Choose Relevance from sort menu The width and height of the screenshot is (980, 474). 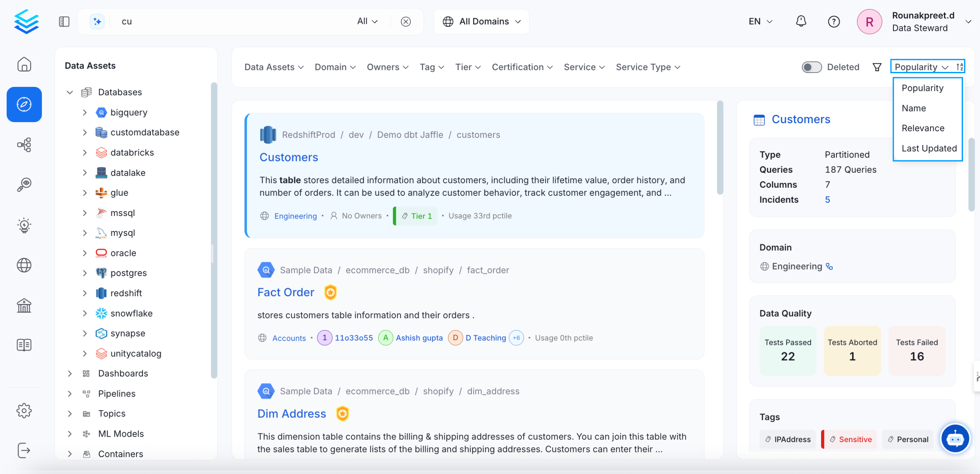point(922,128)
